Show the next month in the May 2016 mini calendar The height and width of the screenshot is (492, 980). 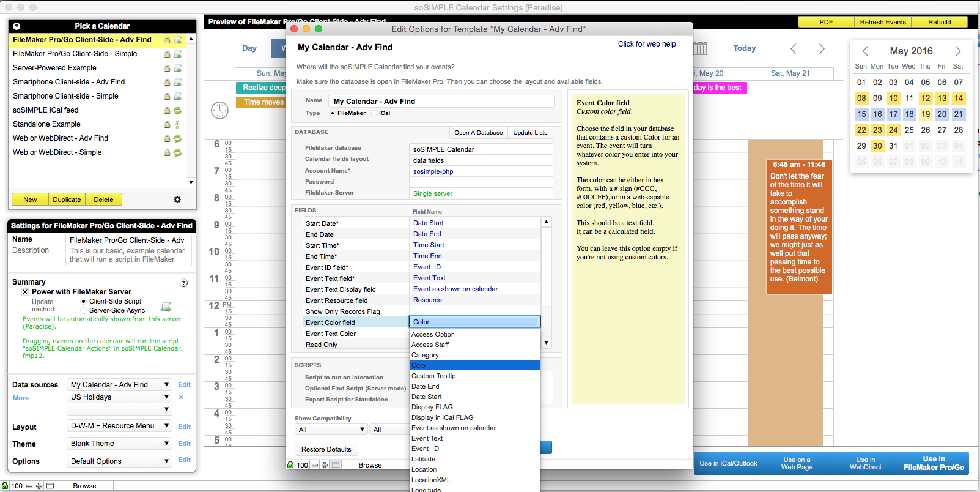tap(958, 51)
